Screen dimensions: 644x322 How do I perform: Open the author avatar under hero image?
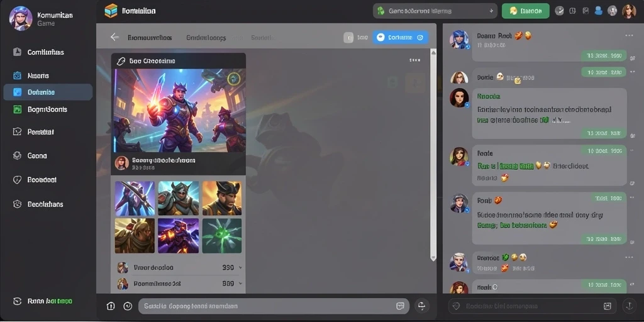pos(121,163)
